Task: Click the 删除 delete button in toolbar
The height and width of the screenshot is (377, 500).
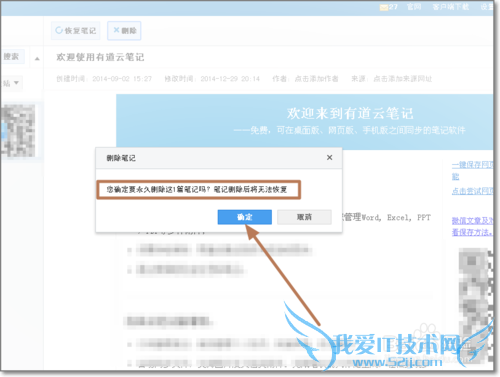Action: (x=124, y=31)
